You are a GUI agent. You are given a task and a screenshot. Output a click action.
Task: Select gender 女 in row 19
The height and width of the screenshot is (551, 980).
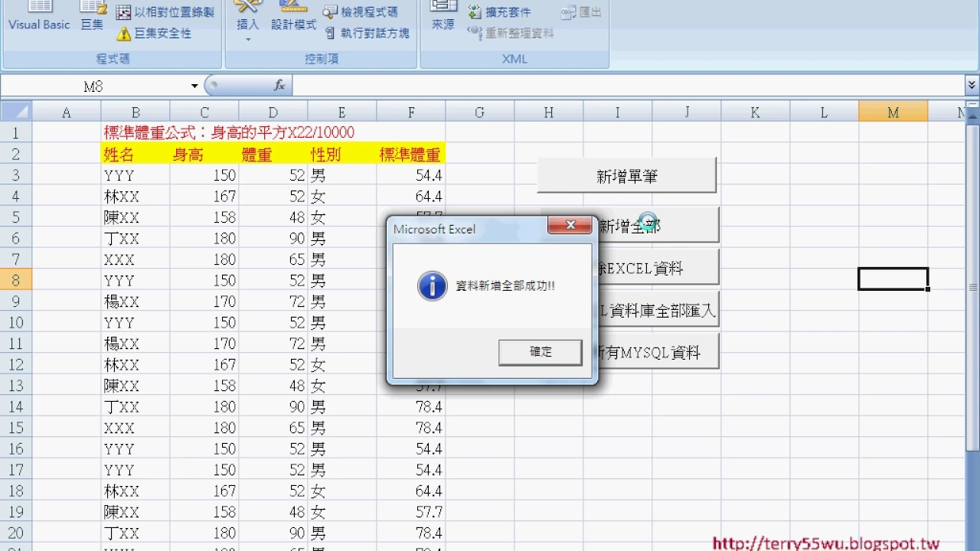pos(342,512)
